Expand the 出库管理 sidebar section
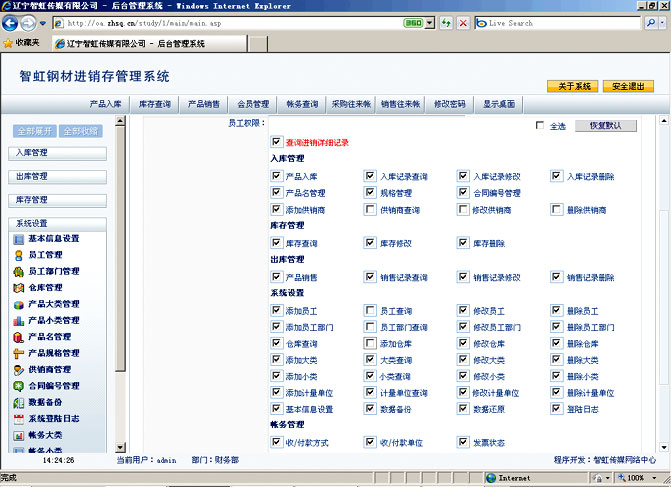 point(59,176)
